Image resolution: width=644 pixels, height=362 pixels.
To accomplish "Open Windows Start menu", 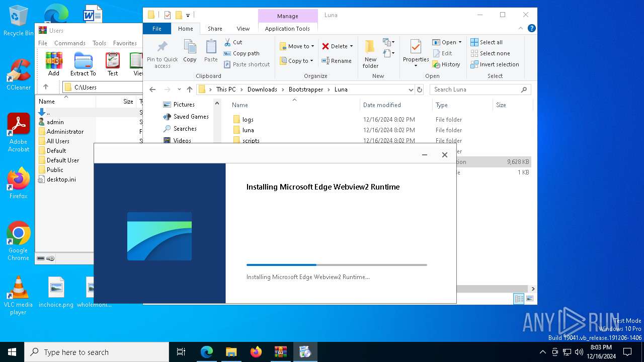I will coord(12,352).
